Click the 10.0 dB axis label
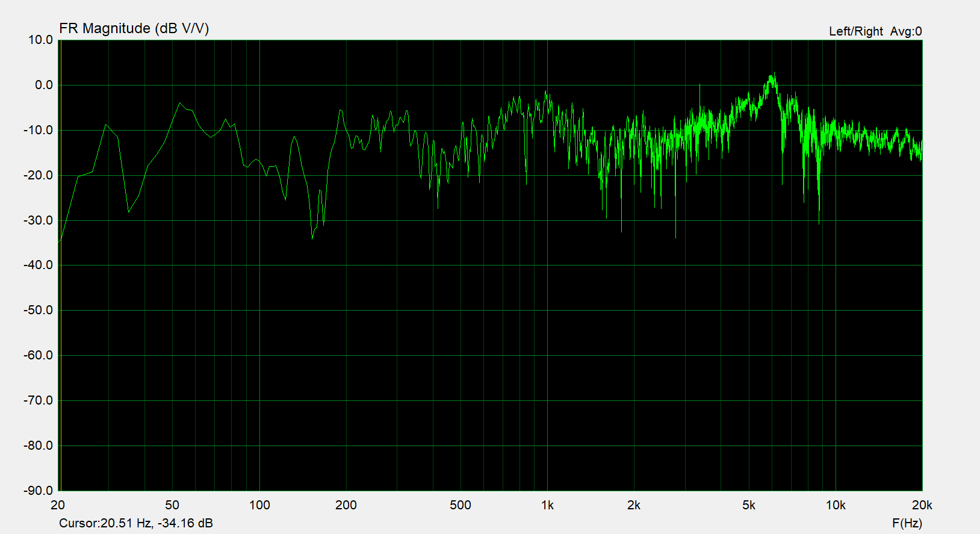Image resolution: width=980 pixels, height=534 pixels. 40,40
